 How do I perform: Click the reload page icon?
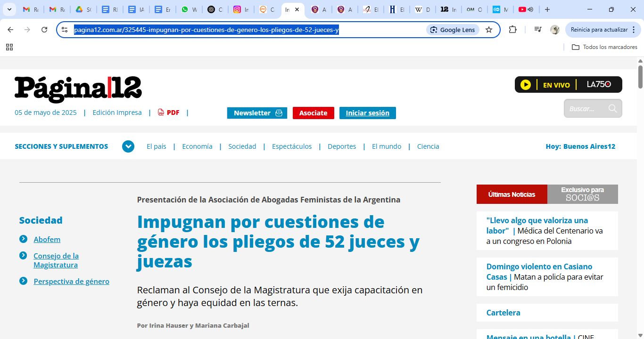point(44,29)
